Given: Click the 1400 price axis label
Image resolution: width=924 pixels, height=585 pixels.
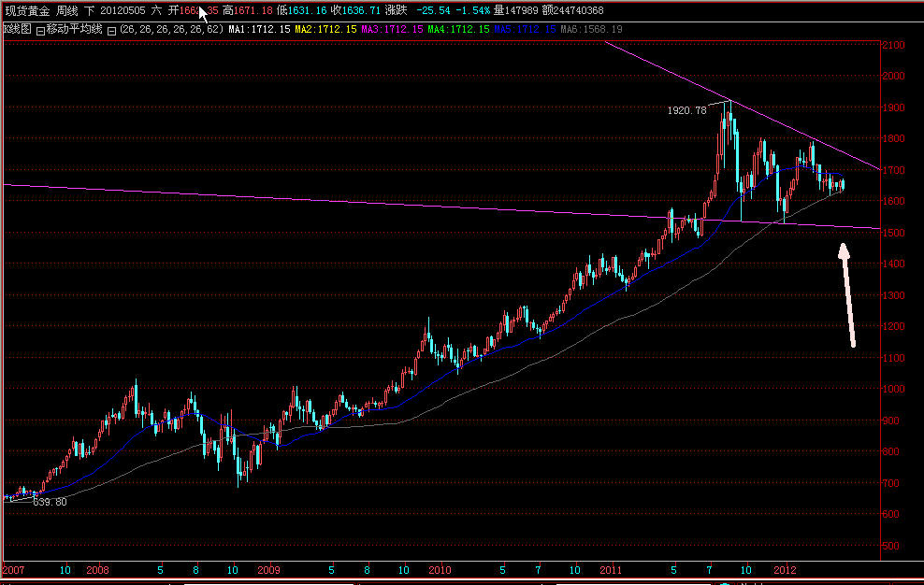Looking at the screenshot, I should pyautogui.click(x=893, y=264).
